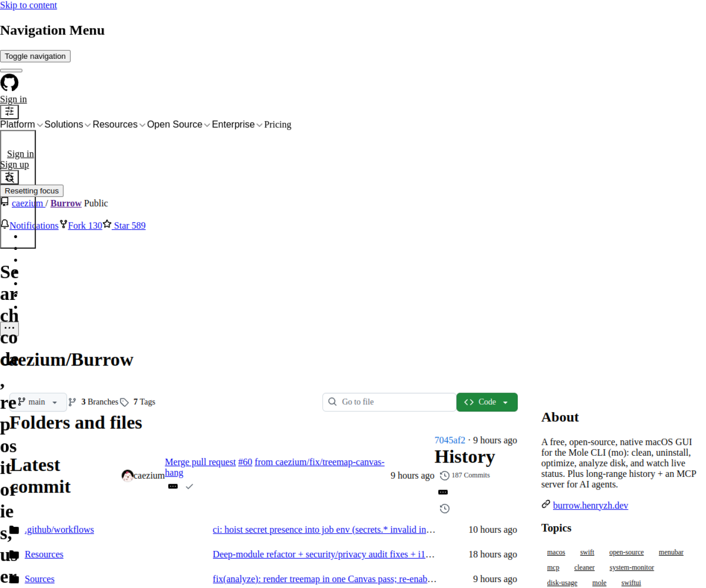Open the Notifications link
Viewport: 706px width, 588px height.
(34, 226)
